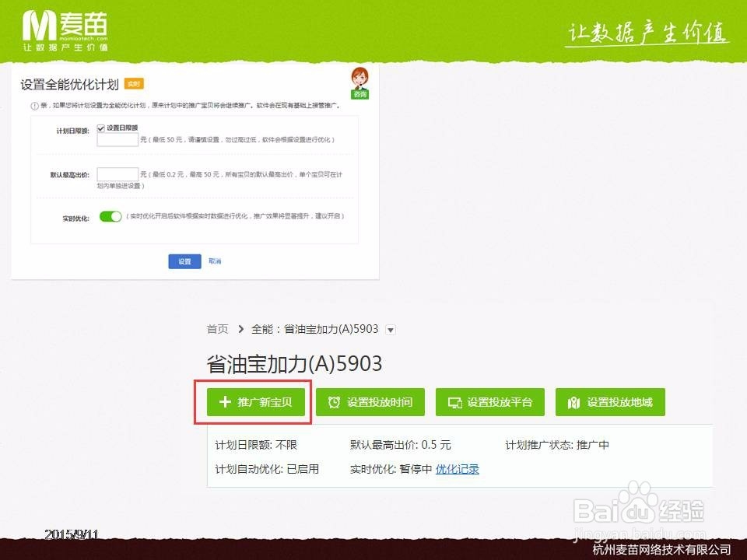Click the clock icon on 设置投放时间
Screen dimensions: 747x560
[x=336, y=403]
